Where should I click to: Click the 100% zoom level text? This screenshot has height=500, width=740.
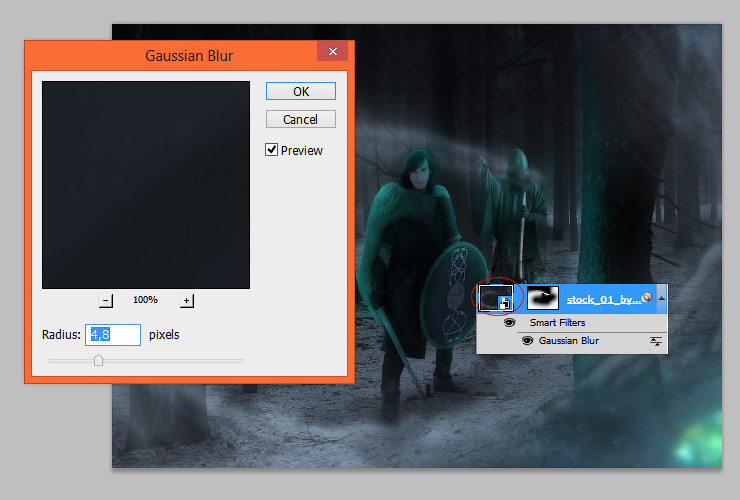point(145,300)
